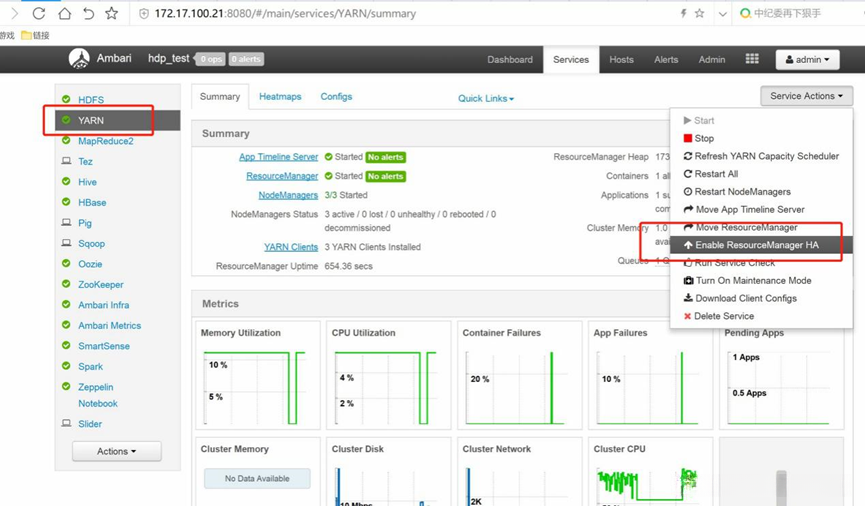Open the Memory Utilization metric widget
Image resolution: width=865 pixels, height=506 pixels.
258,376
